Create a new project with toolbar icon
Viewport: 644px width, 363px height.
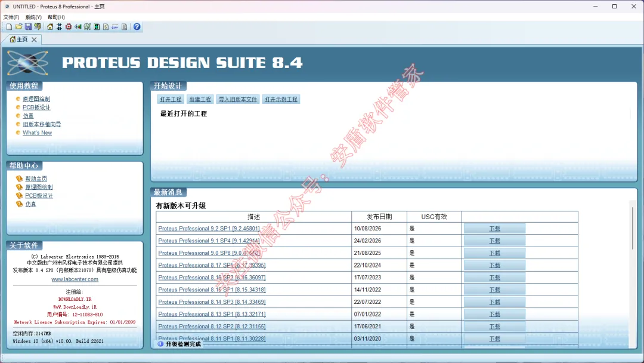click(x=9, y=27)
